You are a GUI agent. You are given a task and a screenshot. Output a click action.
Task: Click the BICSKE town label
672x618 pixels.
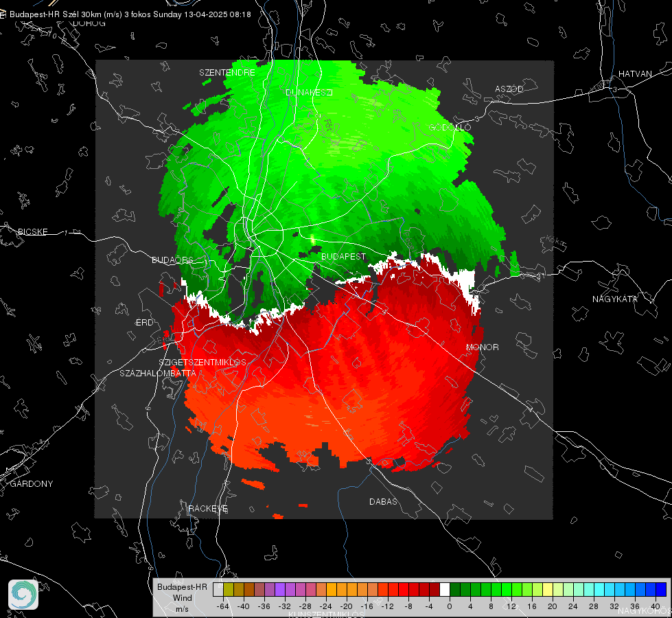(x=32, y=231)
